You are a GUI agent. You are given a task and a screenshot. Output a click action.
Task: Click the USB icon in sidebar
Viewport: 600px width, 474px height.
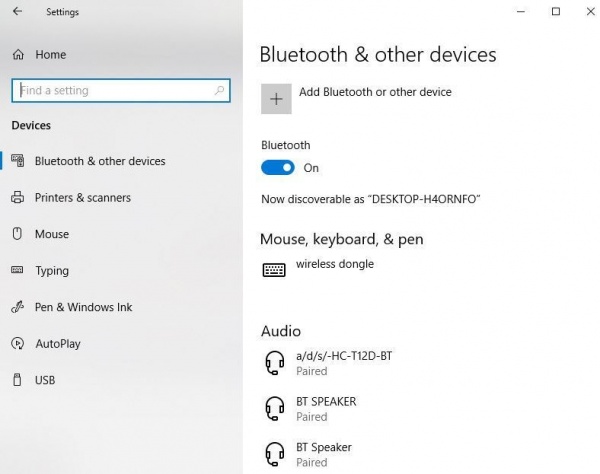point(17,380)
